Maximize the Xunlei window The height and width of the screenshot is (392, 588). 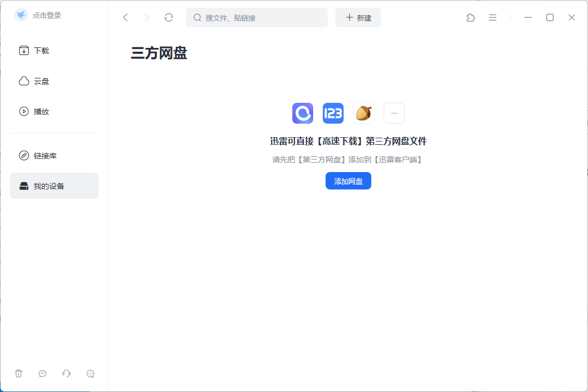[550, 17]
